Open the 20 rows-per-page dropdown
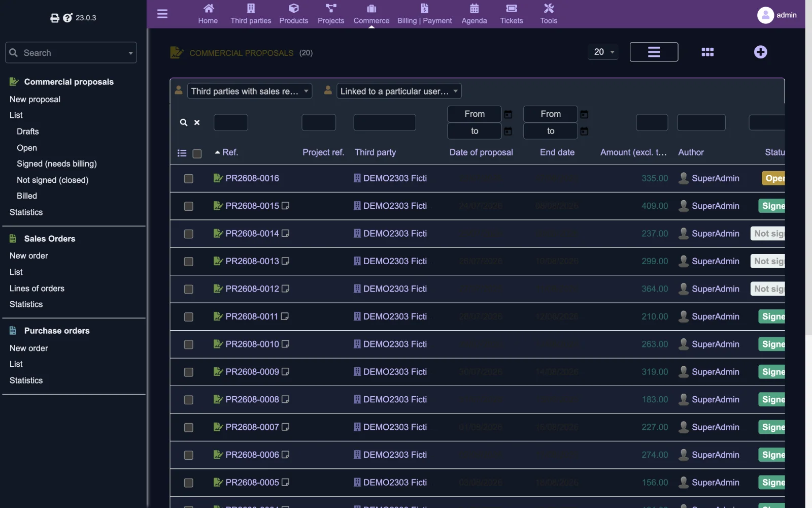Image resolution: width=812 pixels, height=508 pixels. (x=603, y=52)
